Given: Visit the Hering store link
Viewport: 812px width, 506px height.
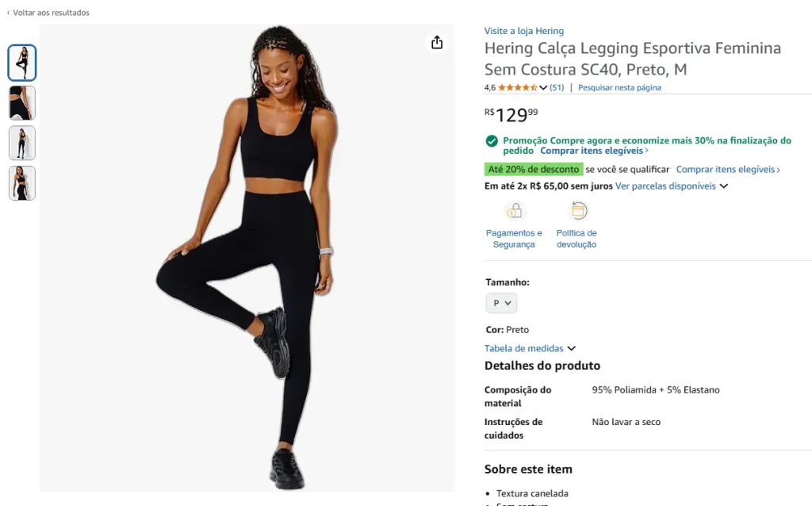Looking at the screenshot, I should (x=523, y=31).
